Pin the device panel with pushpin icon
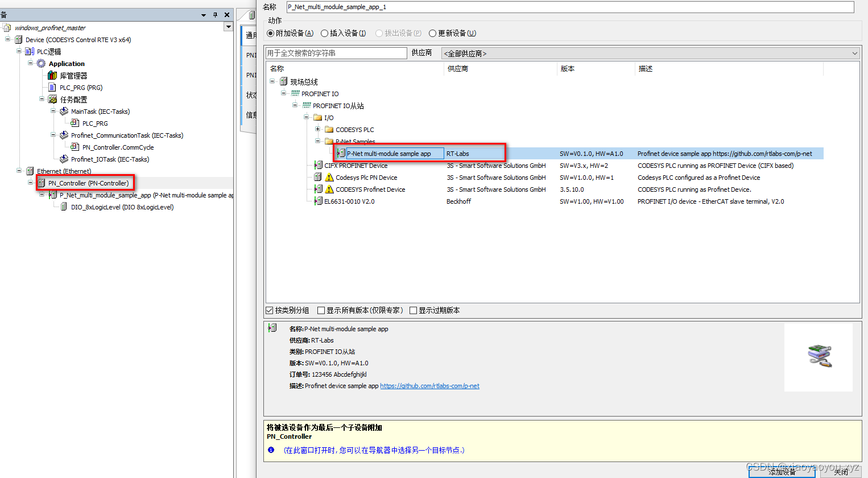The width and height of the screenshot is (868, 478). [215, 15]
